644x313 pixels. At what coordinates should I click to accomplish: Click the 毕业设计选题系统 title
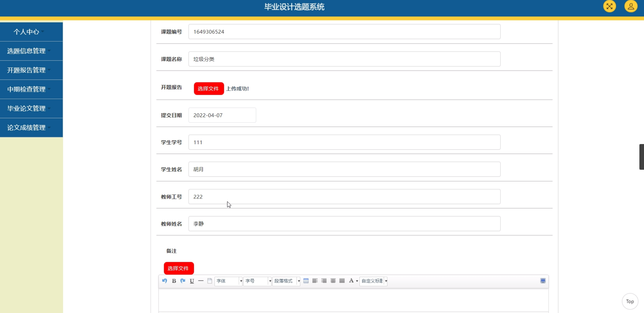tap(294, 7)
